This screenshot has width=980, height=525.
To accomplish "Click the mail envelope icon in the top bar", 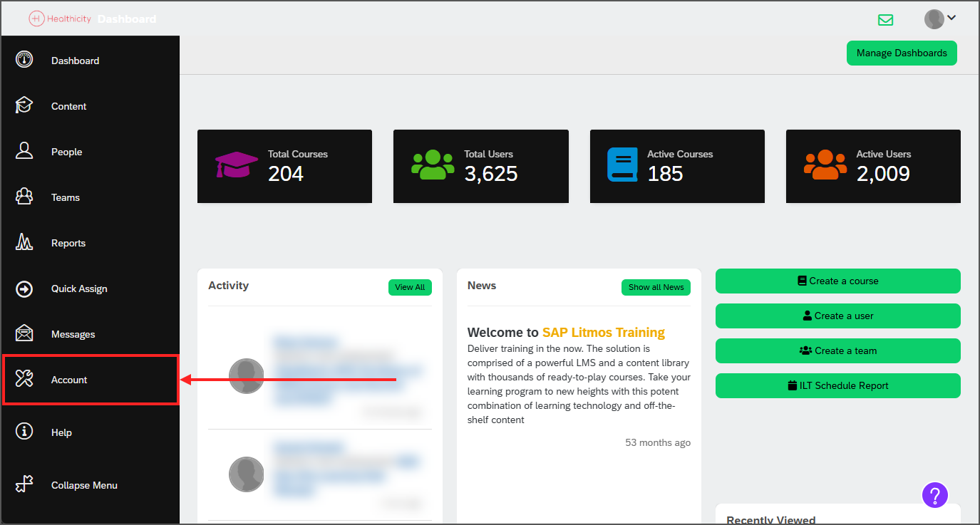I will [886, 19].
